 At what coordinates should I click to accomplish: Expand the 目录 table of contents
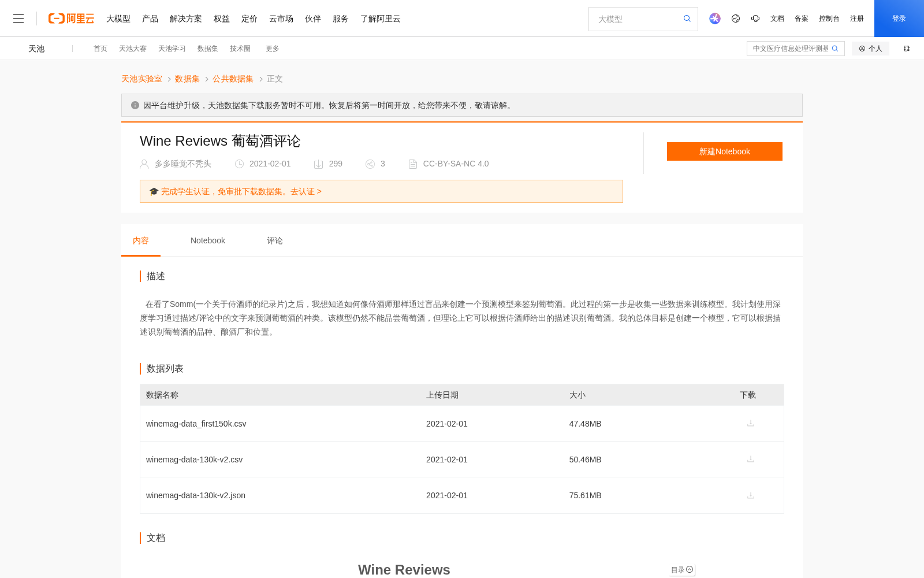click(x=682, y=570)
